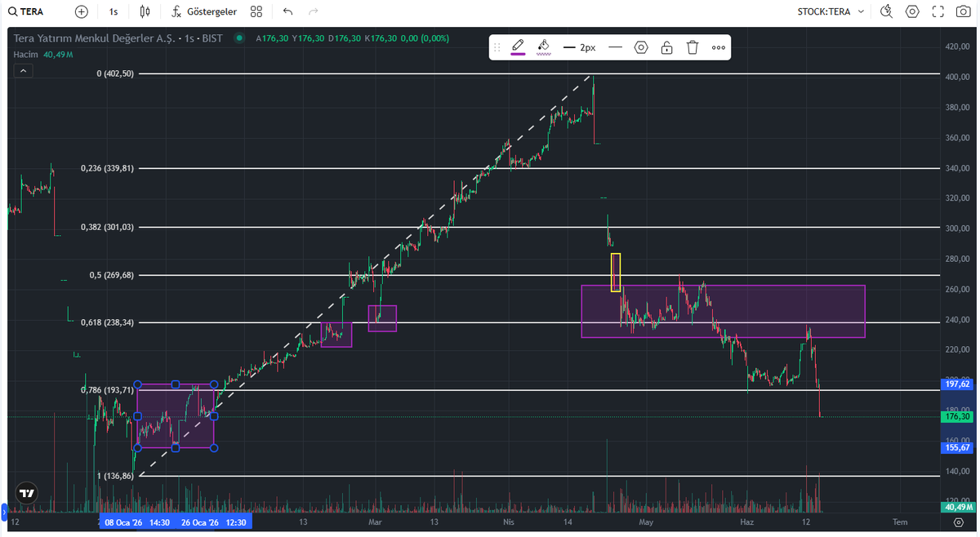This screenshot has width=980, height=537.
Task: Click the Mar label on time axis
Action: [x=375, y=522]
